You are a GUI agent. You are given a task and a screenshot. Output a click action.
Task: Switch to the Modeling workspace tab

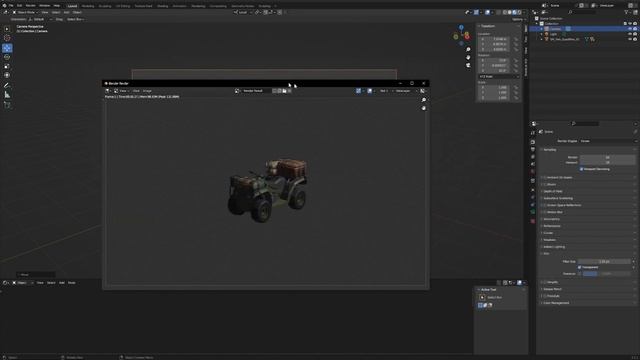click(x=88, y=6)
